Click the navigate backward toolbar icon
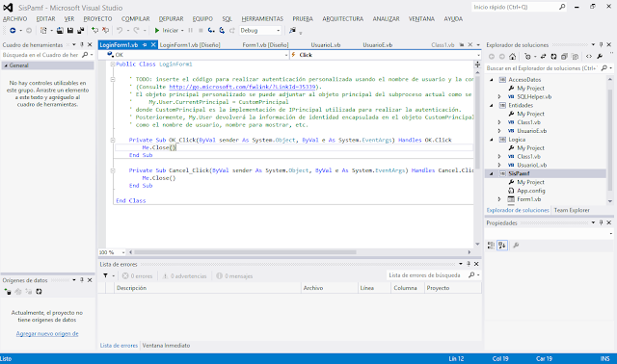This screenshot has height=364, width=617. [13, 30]
